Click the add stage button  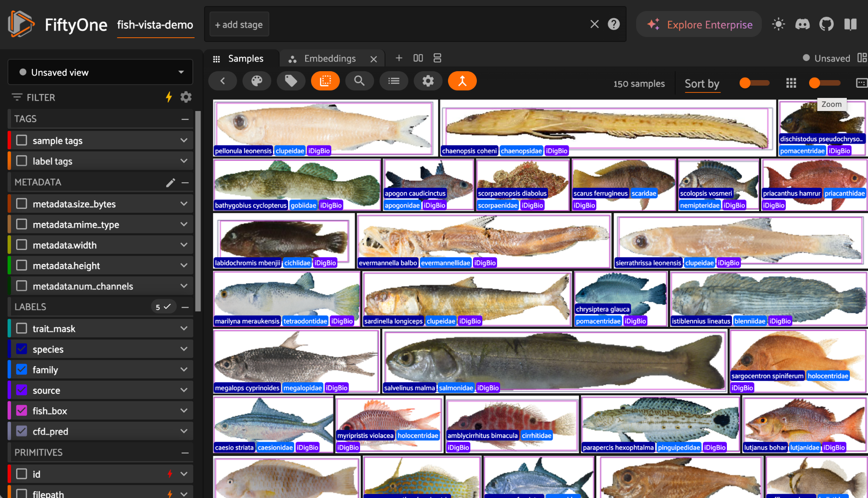pyautogui.click(x=239, y=25)
